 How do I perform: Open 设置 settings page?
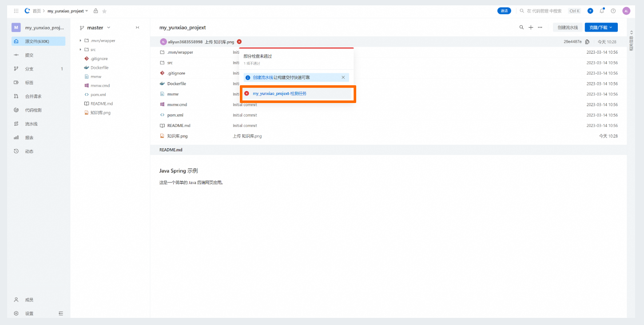click(x=29, y=313)
